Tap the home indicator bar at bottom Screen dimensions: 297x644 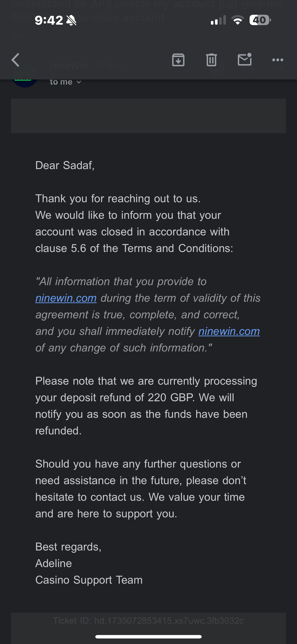[148, 636]
